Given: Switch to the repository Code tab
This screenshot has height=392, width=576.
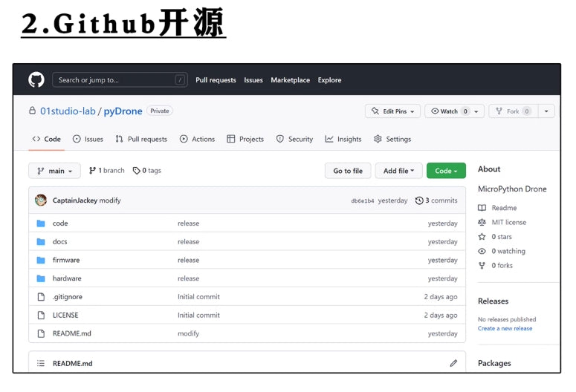Looking at the screenshot, I should [47, 139].
